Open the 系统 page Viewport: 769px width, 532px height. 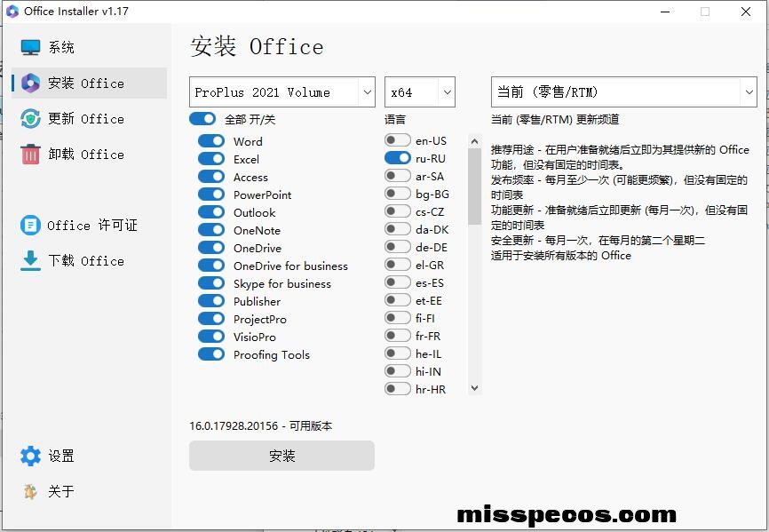click(x=90, y=48)
